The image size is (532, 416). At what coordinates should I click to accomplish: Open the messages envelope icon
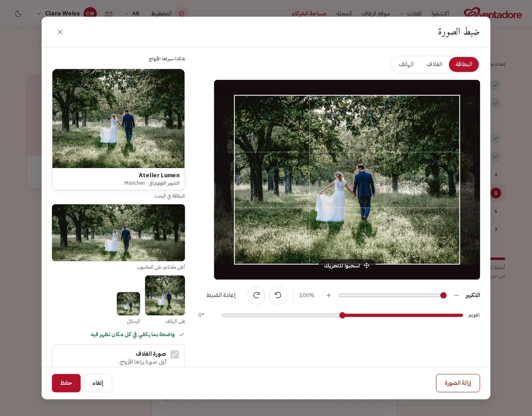[109, 14]
